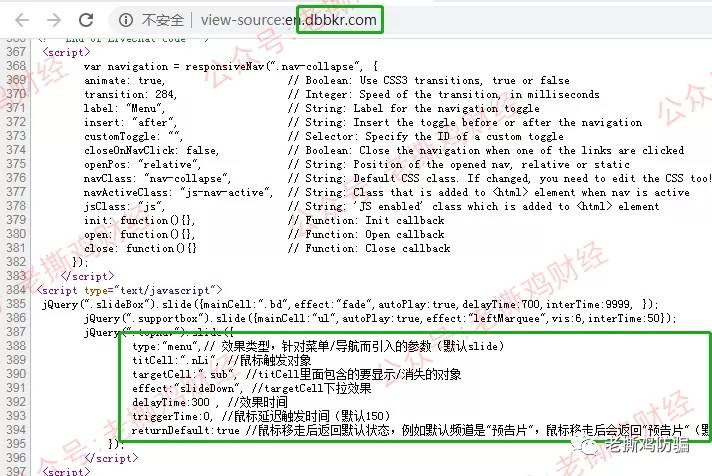Viewport: 712px width, 476px height.
Task: Go back with the browser back arrow
Action: (x=22, y=20)
